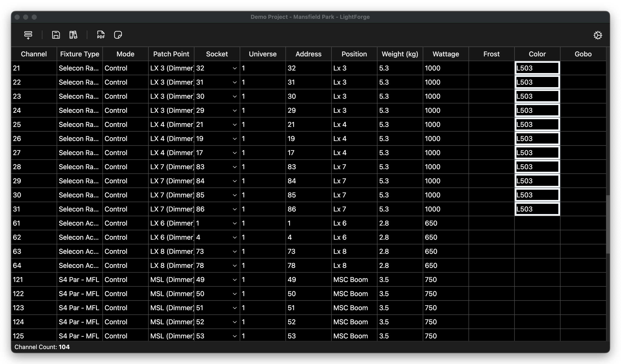Sort by the Channel column header
The height and width of the screenshot is (364, 621).
click(34, 54)
